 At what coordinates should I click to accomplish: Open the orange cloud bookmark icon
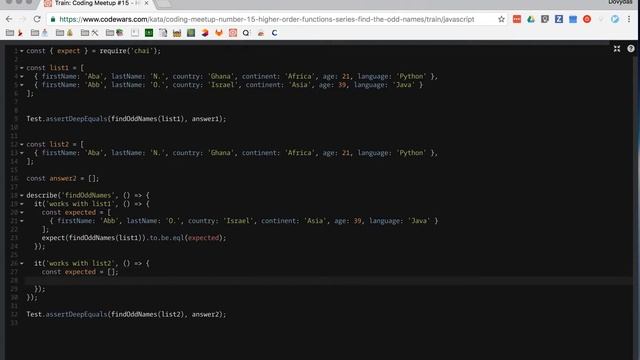click(261, 33)
